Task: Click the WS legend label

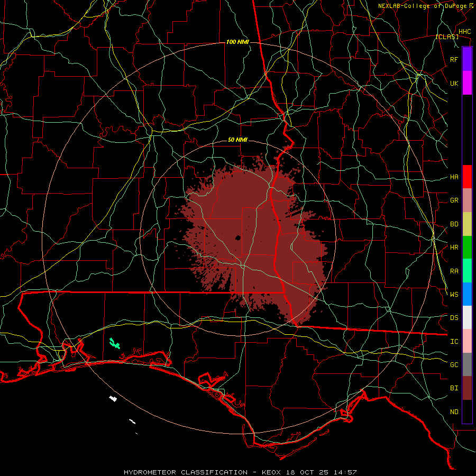Action: coord(454,295)
